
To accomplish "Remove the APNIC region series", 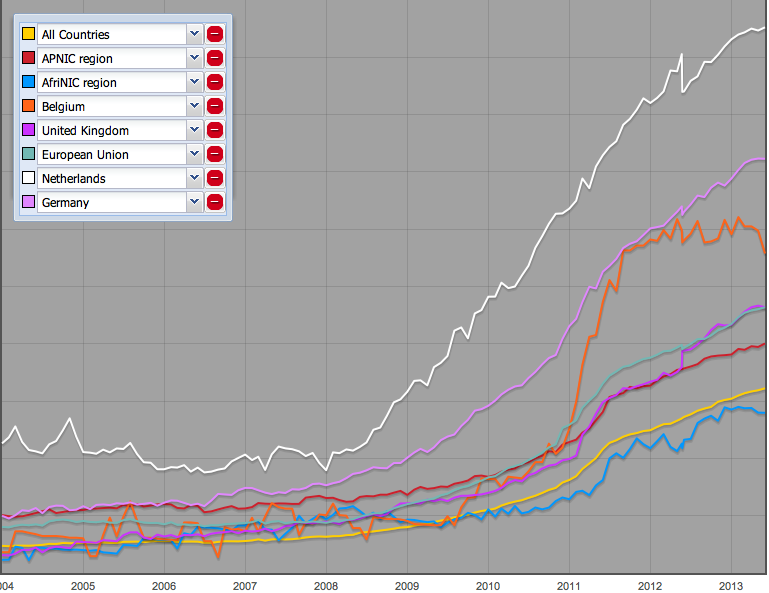I will tap(215, 58).
